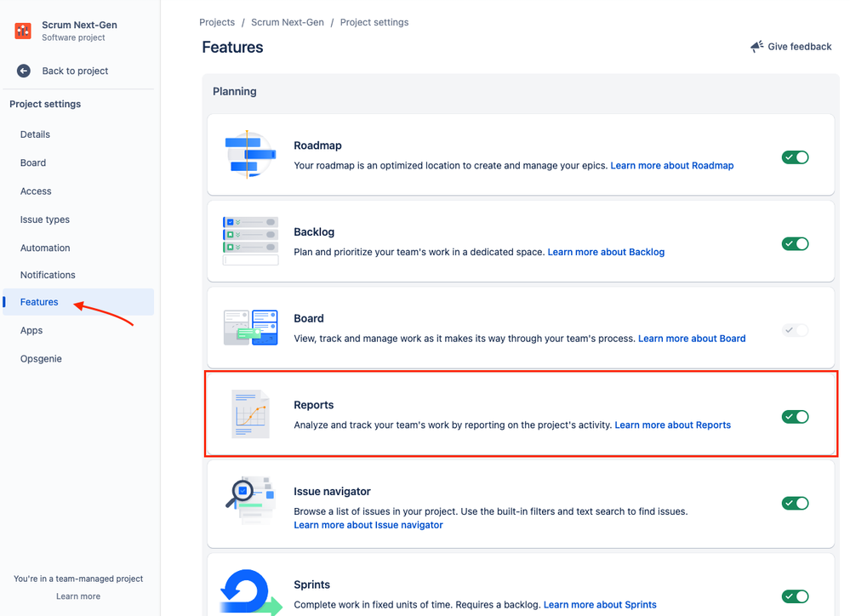This screenshot has width=850, height=616.
Task: Open Projects breadcrumb link
Action: pyautogui.click(x=217, y=22)
